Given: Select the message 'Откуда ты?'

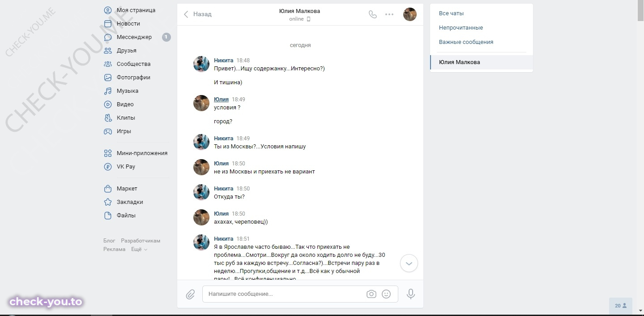Looking at the screenshot, I should [x=229, y=197].
